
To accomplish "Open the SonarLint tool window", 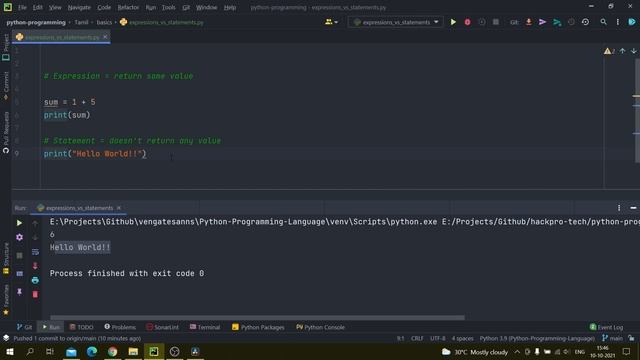I will pyautogui.click(x=162, y=327).
